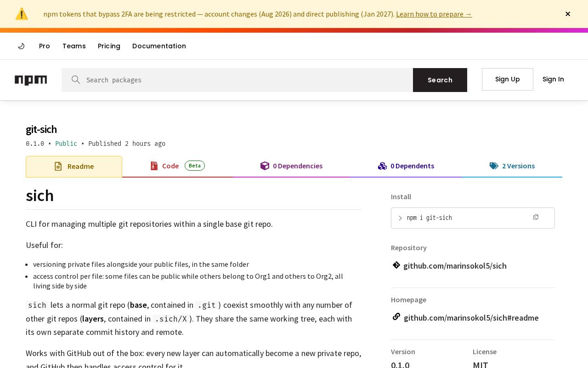Focus the Search packages input field
Screen dimensions: 588x368
pyautogui.click(x=237, y=80)
